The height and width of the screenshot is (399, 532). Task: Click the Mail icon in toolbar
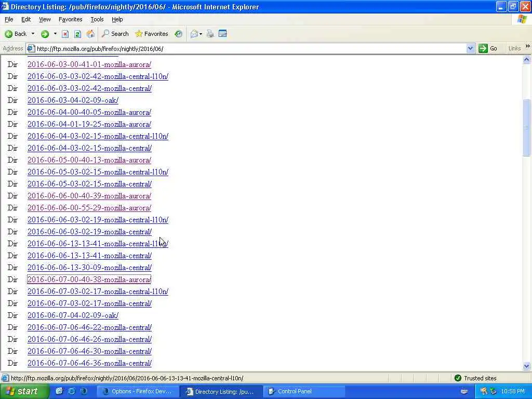click(x=194, y=34)
